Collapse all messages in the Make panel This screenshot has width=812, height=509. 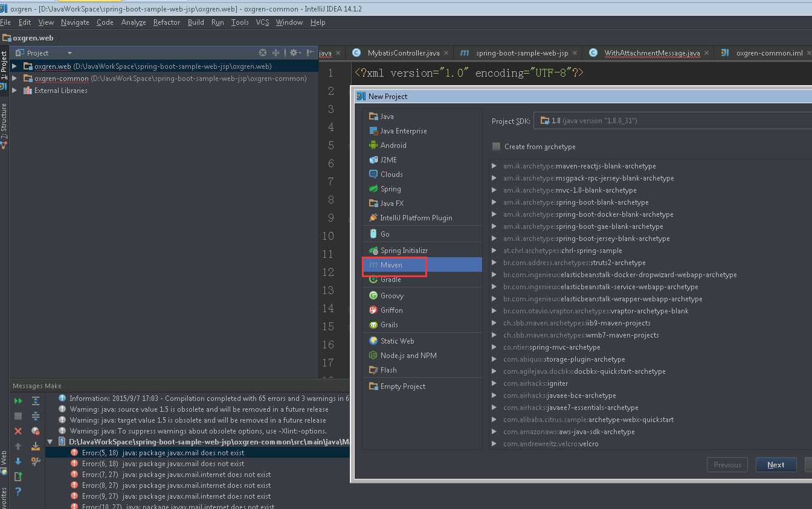[x=36, y=416]
